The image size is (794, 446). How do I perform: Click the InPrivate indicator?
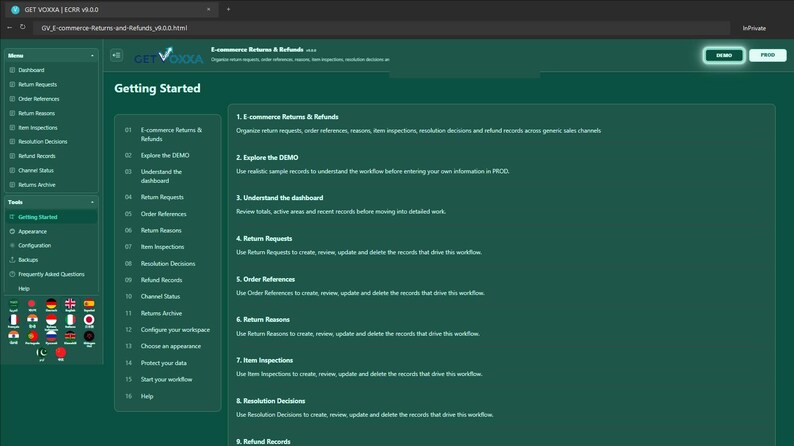[754, 28]
